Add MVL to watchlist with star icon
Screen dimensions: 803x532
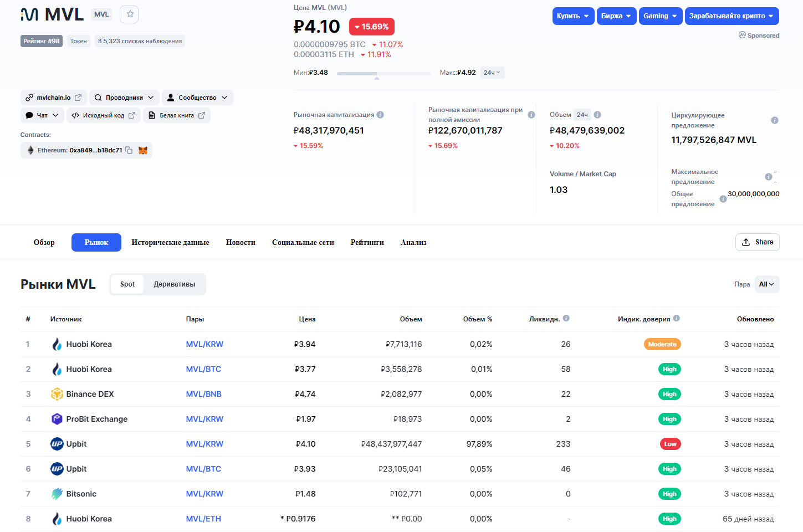(x=130, y=14)
